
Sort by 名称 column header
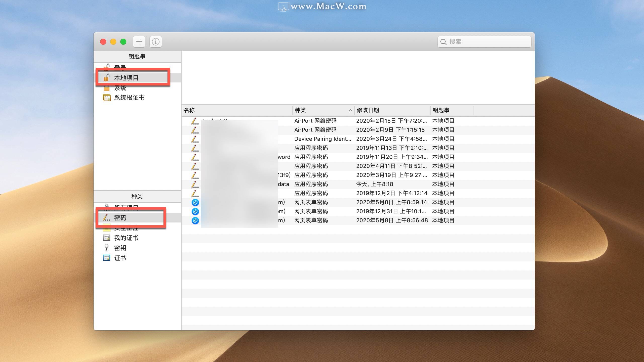(189, 110)
